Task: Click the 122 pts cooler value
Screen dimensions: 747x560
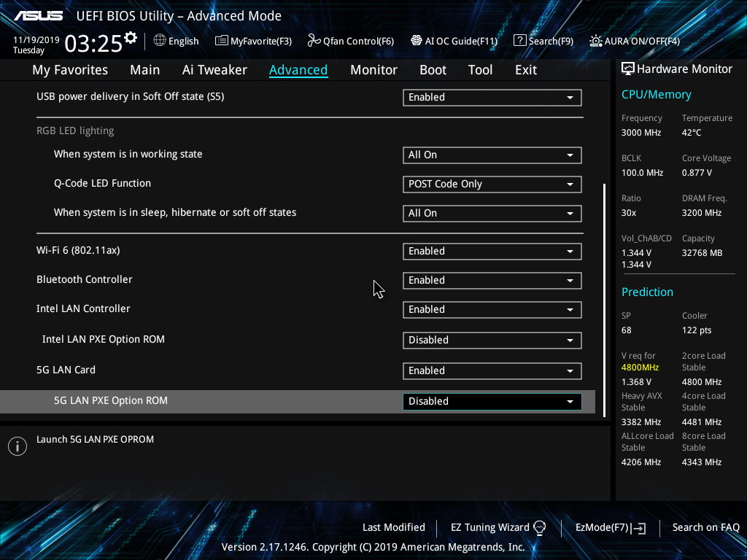Action: 697,330
